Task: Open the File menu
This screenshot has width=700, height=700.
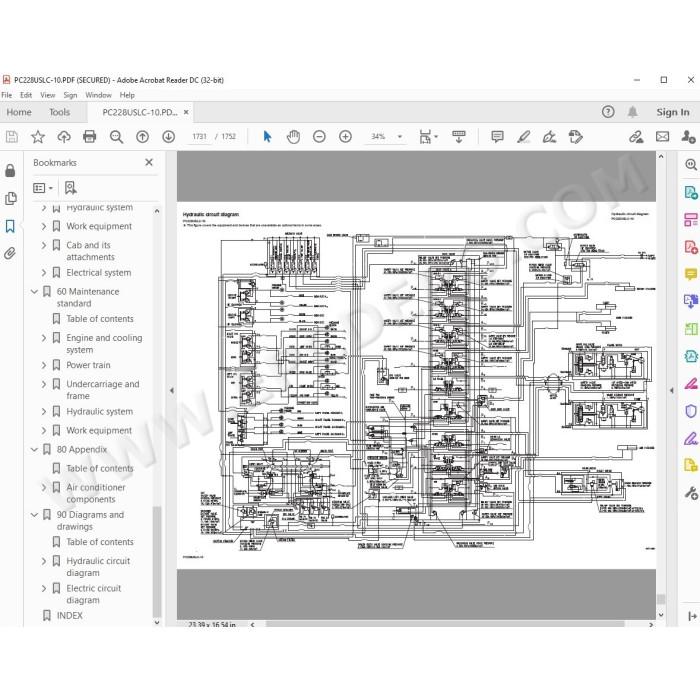Action: coord(7,95)
